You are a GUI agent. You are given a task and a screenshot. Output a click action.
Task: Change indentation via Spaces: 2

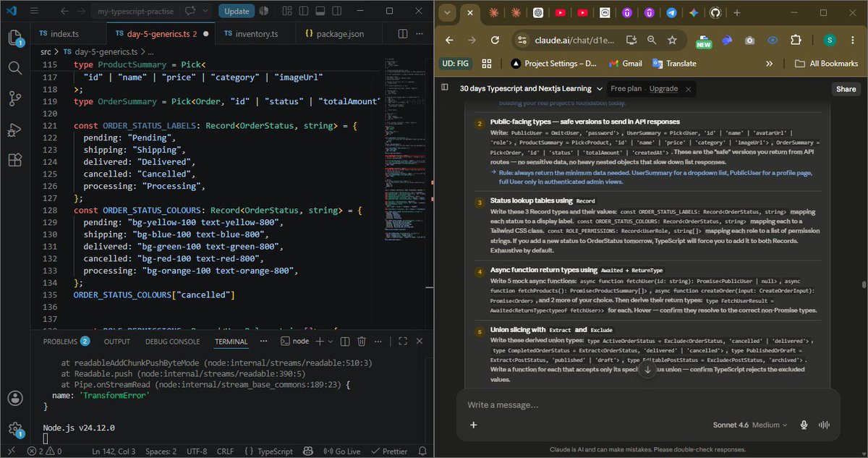[x=161, y=451]
